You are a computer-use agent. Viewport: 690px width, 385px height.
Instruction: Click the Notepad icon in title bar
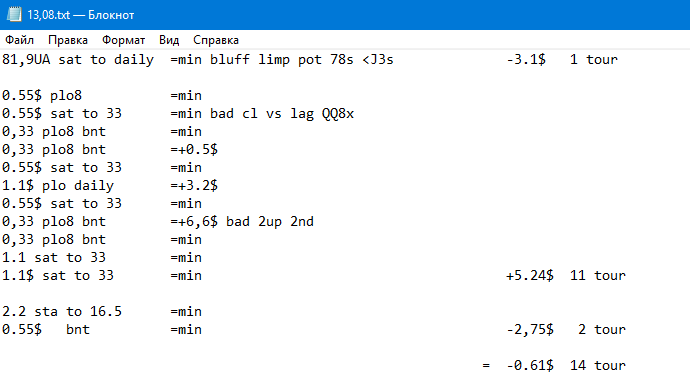(14, 15)
